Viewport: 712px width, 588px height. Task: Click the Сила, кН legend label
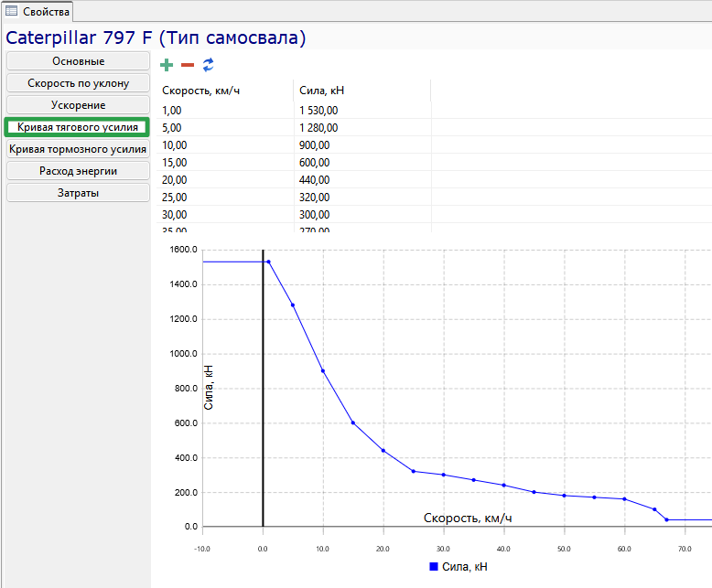(465, 567)
